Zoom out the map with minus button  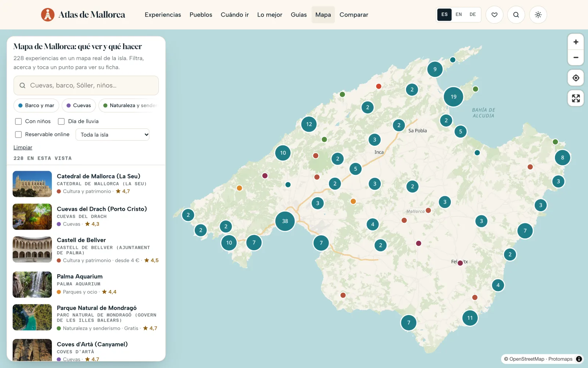pyautogui.click(x=576, y=57)
